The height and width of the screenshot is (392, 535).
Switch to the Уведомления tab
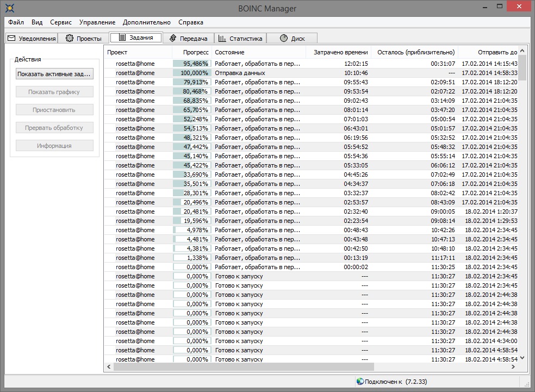tap(32, 38)
